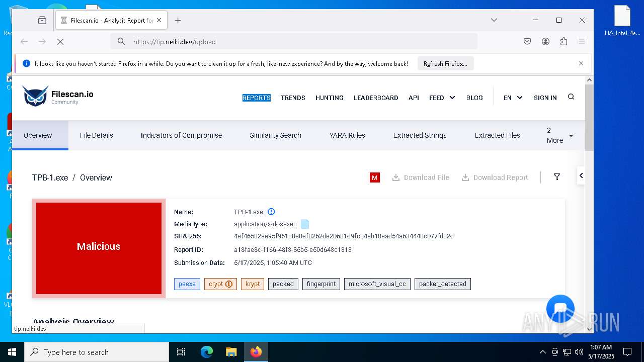Click TPB-1.exe in breadcrumb
The width and height of the screenshot is (644, 362).
[x=50, y=177]
